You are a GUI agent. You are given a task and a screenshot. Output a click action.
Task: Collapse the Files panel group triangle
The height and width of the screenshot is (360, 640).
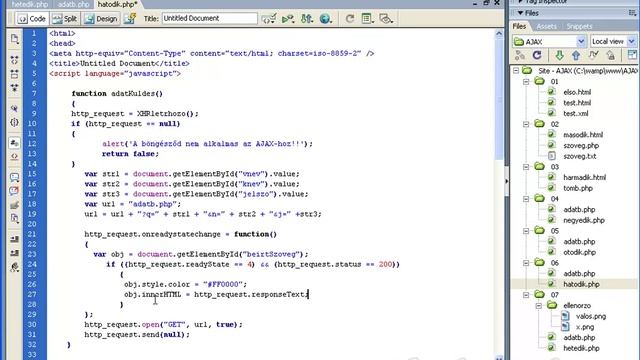tap(520, 13)
